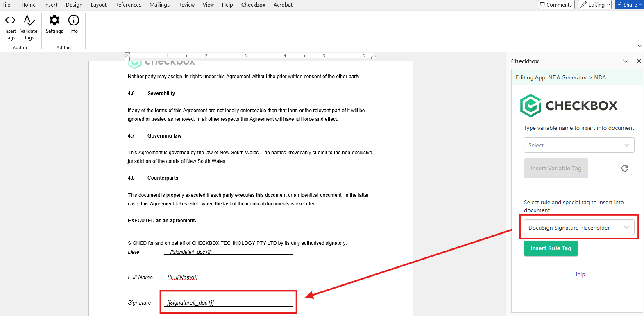The height and width of the screenshot is (316, 644).
Task: Switch to the Review tab
Action: 186,5
